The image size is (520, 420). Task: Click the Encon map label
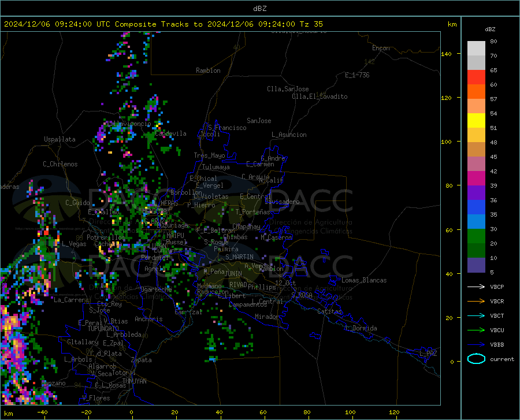pyautogui.click(x=381, y=48)
